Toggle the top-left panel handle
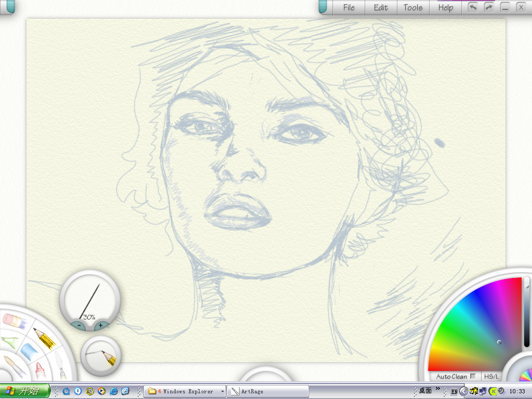 10,7
